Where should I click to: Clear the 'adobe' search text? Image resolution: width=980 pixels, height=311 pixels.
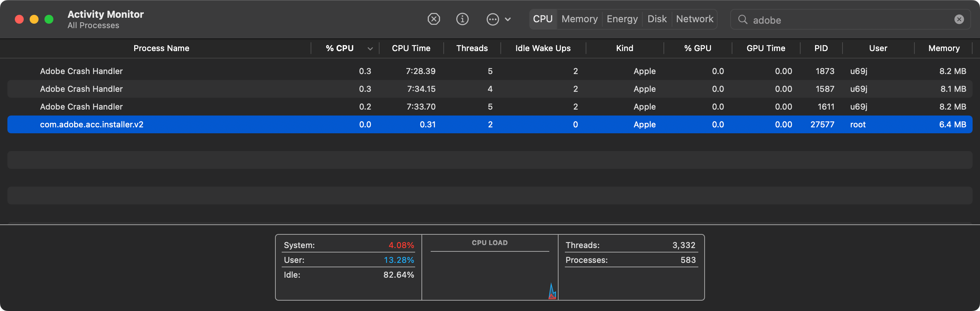tap(959, 19)
